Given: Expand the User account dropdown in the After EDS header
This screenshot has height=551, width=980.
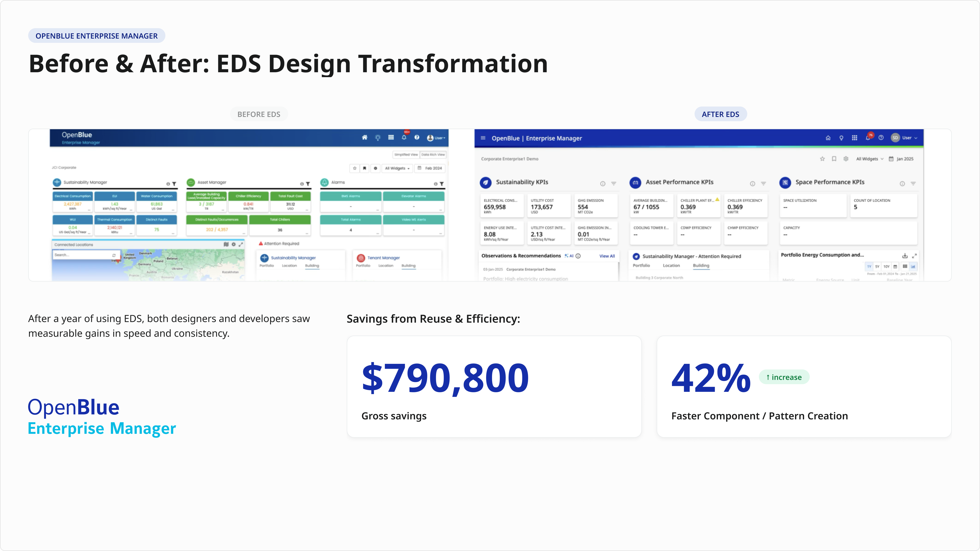Looking at the screenshot, I should point(909,138).
